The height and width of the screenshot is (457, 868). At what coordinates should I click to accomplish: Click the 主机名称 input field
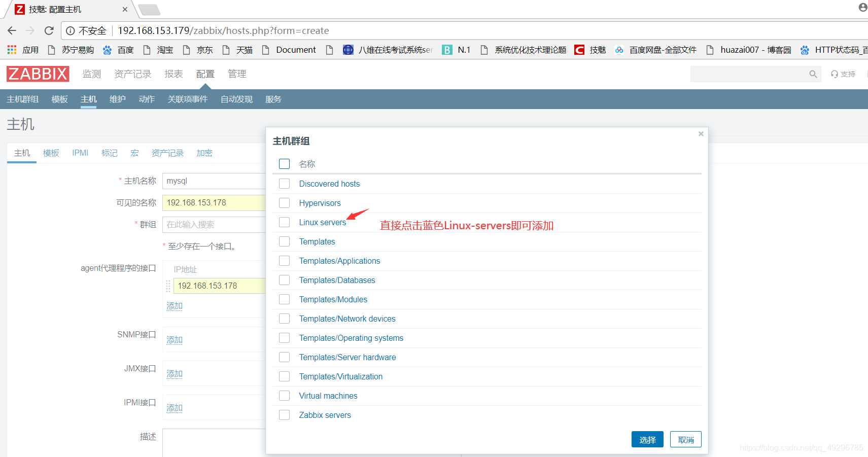tap(214, 181)
